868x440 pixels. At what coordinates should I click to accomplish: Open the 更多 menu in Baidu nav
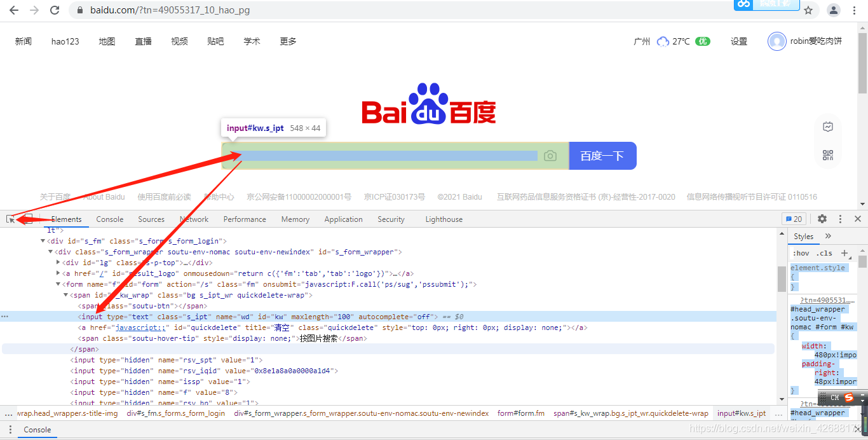288,41
